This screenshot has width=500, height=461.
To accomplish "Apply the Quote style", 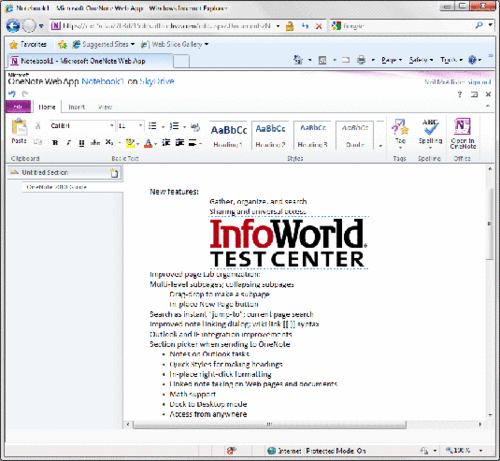I will (x=355, y=136).
